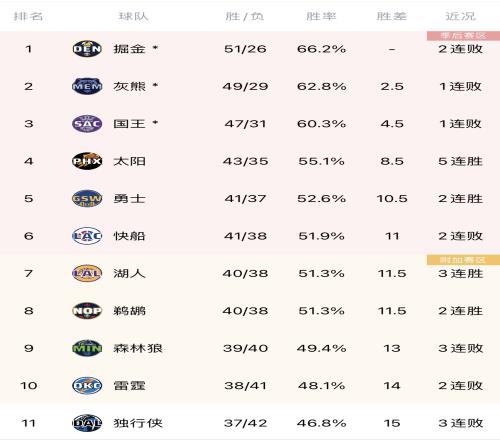Select the Lakers LAL logo
Screen dimensions: 500x440
pyautogui.click(x=87, y=273)
